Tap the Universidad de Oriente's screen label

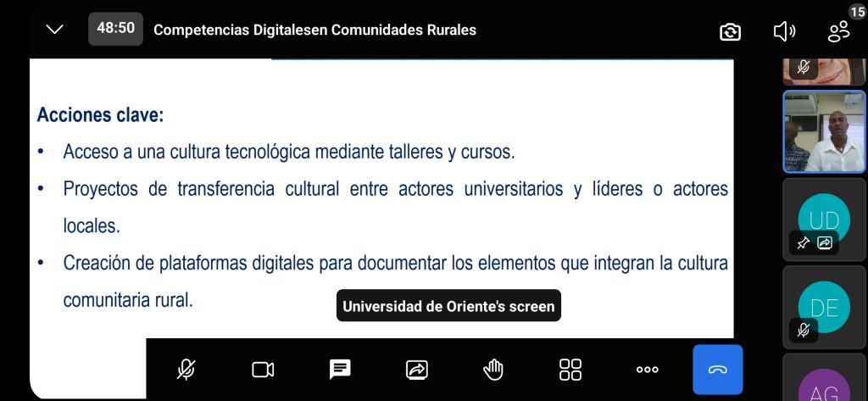(x=448, y=306)
